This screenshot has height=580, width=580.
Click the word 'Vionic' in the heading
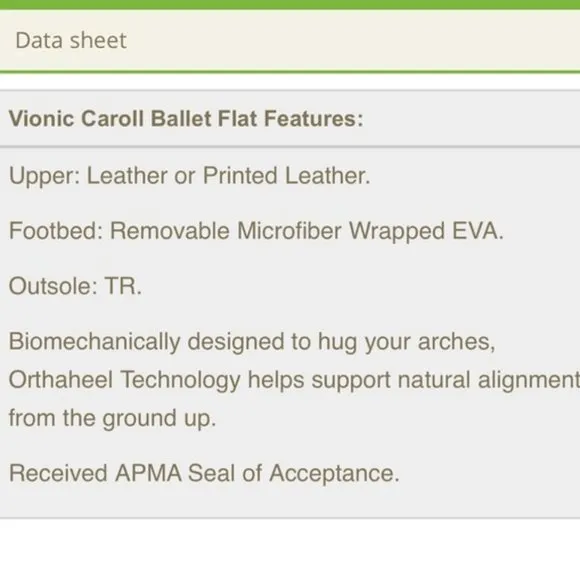click(41, 119)
